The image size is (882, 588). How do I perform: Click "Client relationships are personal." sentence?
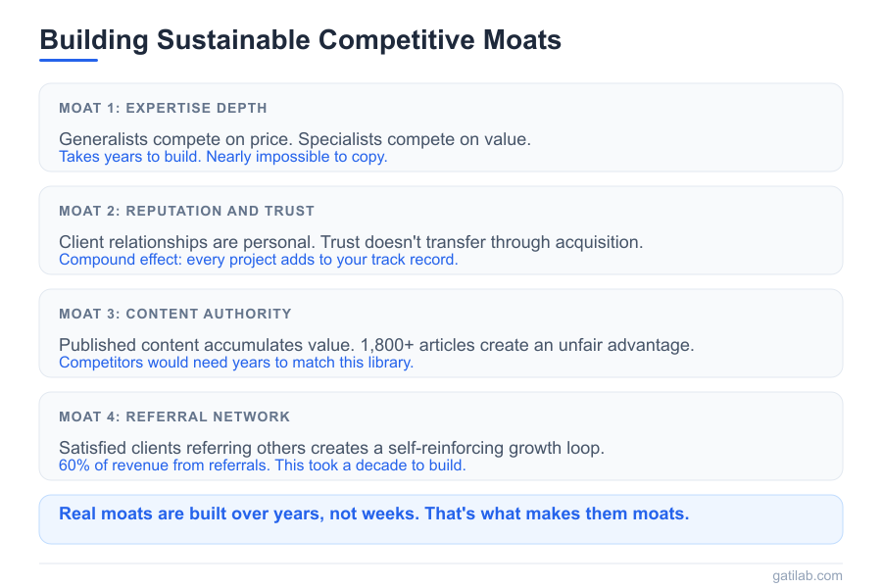pyautogui.click(x=182, y=242)
